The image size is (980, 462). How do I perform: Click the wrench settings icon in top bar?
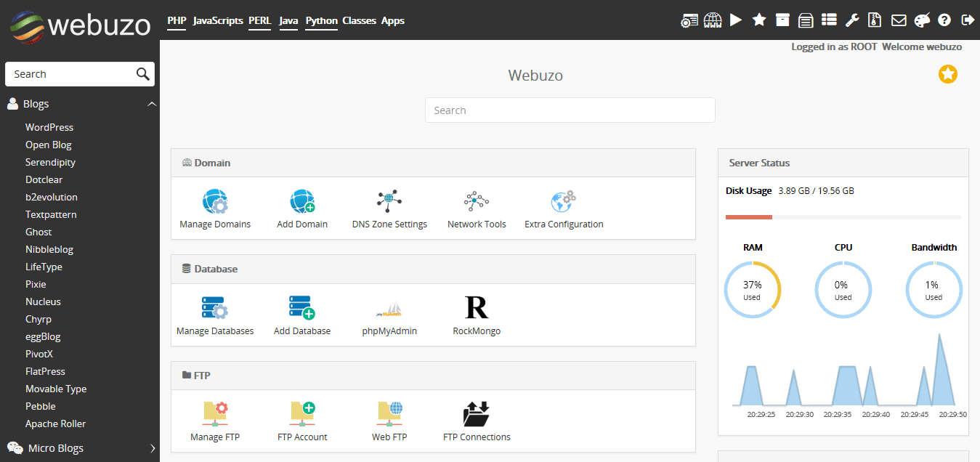(x=852, y=20)
